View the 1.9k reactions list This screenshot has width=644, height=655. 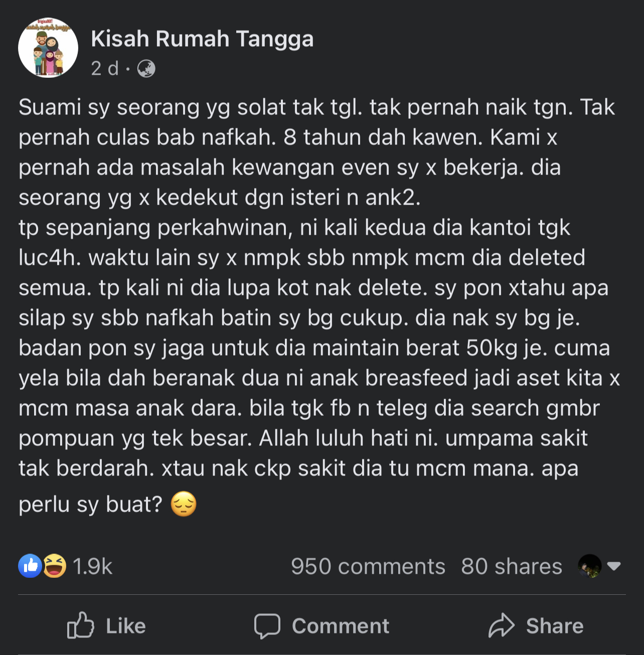click(x=92, y=566)
